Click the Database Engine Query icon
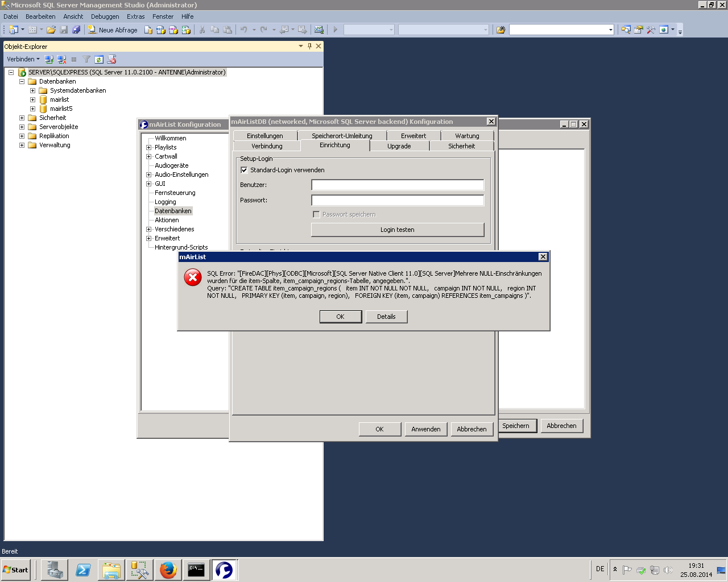The height and width of the screenshot is (582, 728). tap(148, 30)
